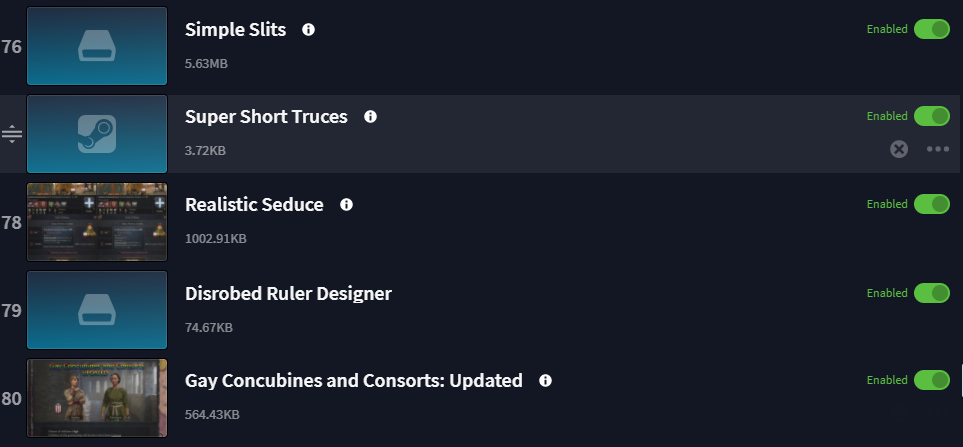Click Steam icon thumbnail of Super Short Truces
Image resolution: width=963 pixels, height=447 pixels.
[97, 134]
